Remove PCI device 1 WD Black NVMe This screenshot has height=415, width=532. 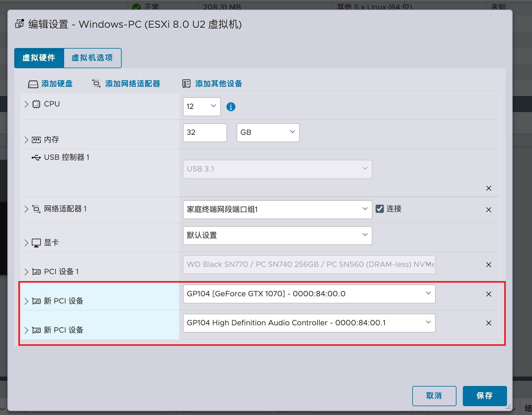click(488, 265)
